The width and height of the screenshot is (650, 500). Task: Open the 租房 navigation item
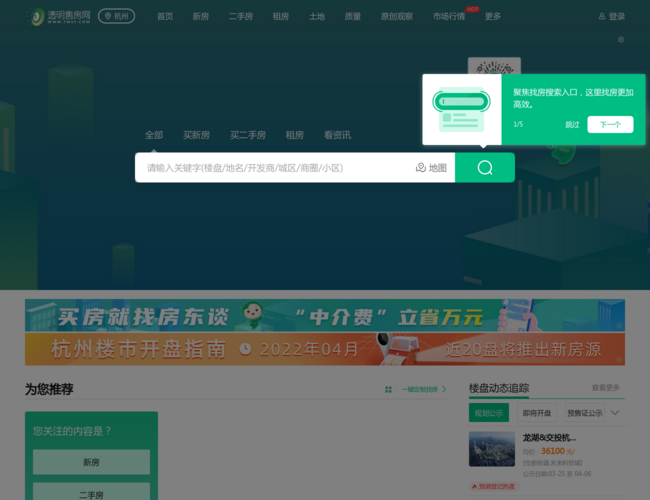(281, 17)
